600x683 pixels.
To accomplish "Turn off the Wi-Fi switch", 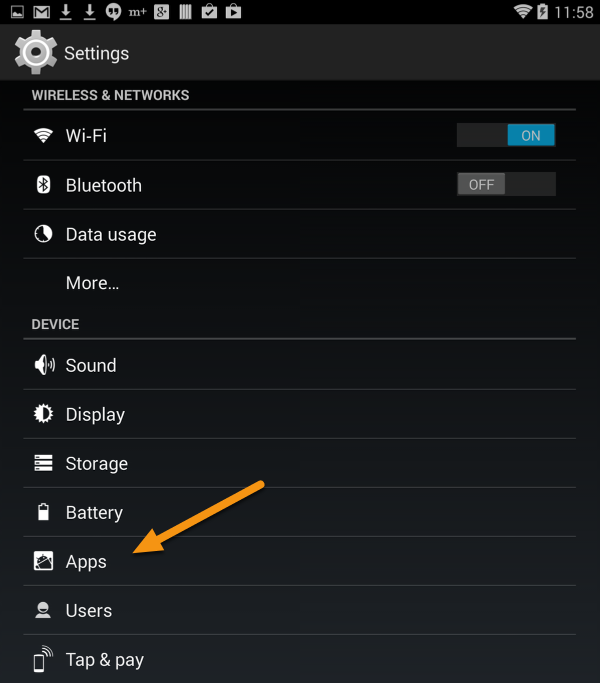I will [x=506, y=135].
